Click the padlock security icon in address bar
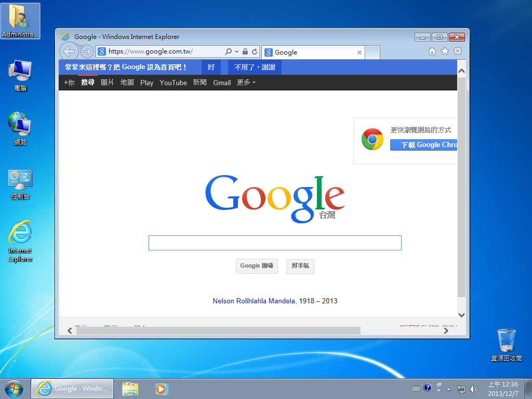This screenshot has width=532, height=399. tap(245, 51)
